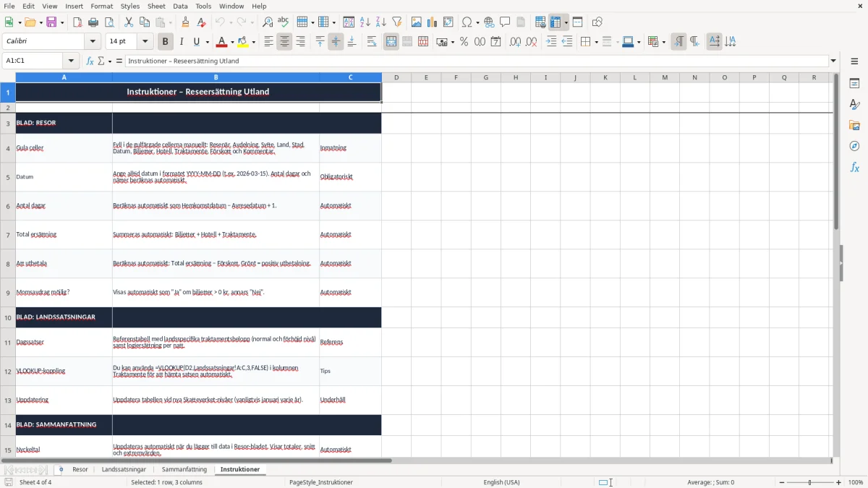Viewport: 868px width, 488px height.
Task: Switch to the Resor sheet tab
Action: (x=80, y=469)
